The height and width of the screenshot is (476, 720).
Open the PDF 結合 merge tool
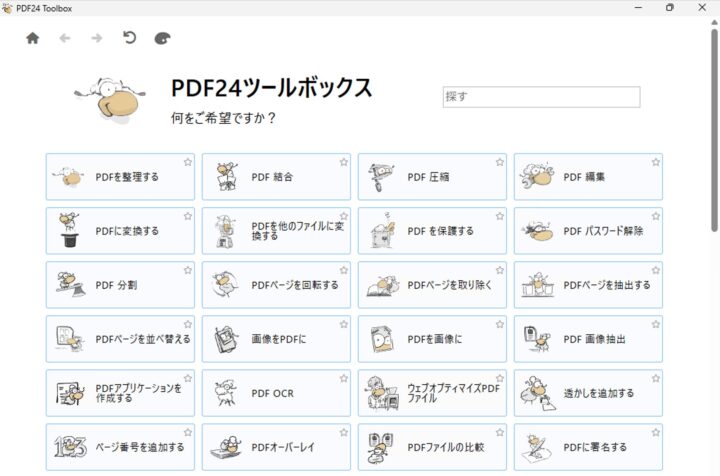point(276,177)
